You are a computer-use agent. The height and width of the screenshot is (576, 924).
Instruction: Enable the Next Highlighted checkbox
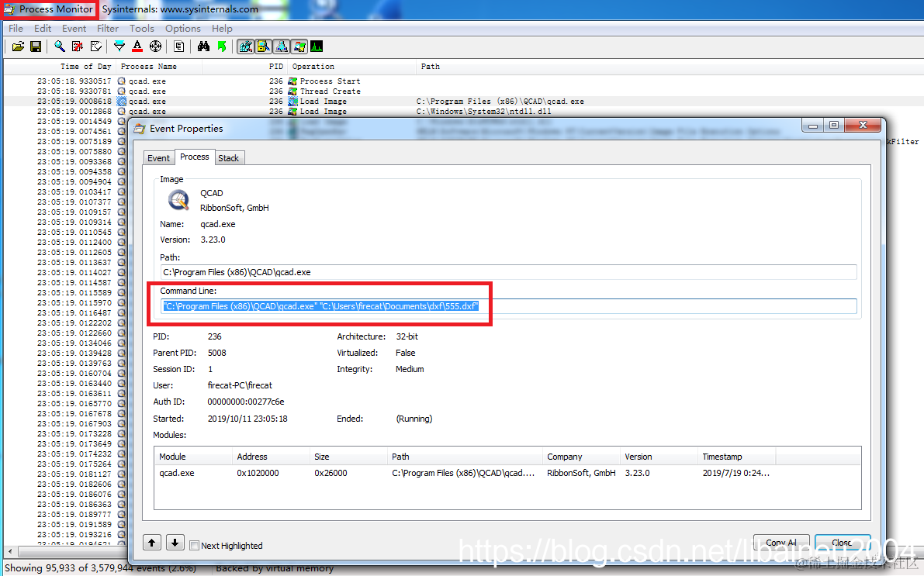click(194, 545)
